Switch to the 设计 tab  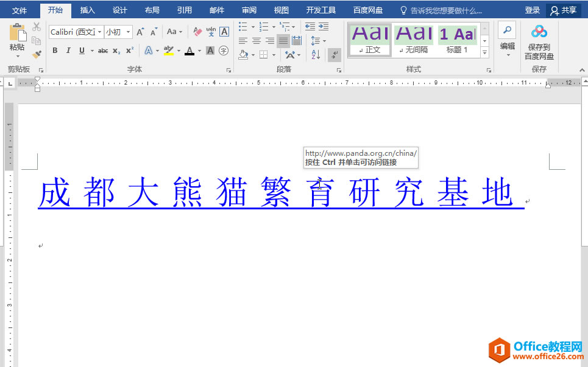pyautogui.click(x=119, y=10)
